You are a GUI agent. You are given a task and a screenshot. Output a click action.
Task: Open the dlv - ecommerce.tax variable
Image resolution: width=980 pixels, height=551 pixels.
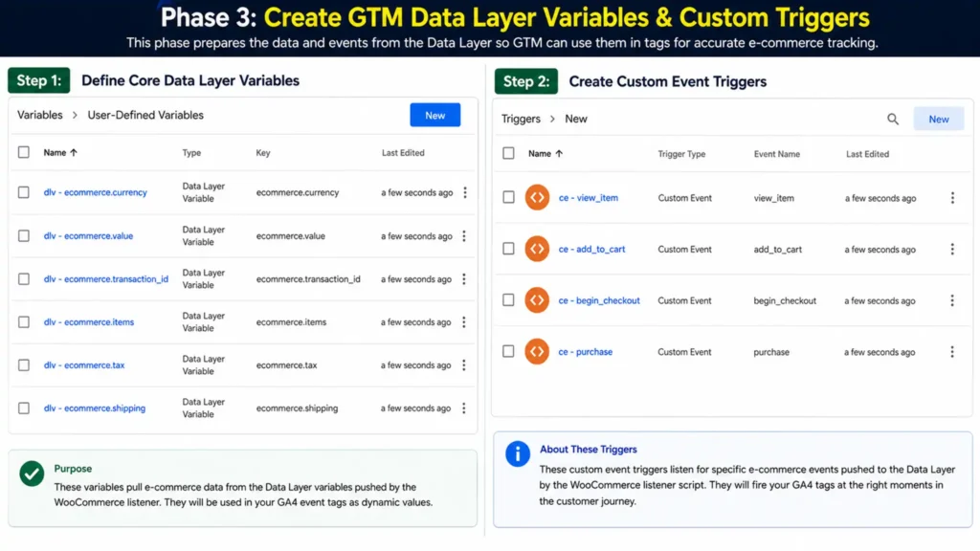tap(84, 364)
